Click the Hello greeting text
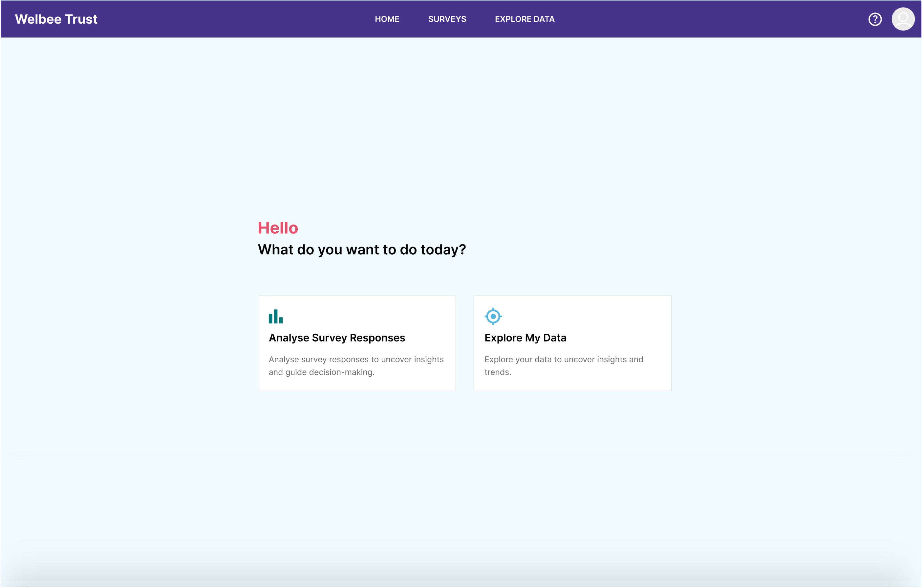This screenshot has height=588, width=922. (x=278, y=227)
